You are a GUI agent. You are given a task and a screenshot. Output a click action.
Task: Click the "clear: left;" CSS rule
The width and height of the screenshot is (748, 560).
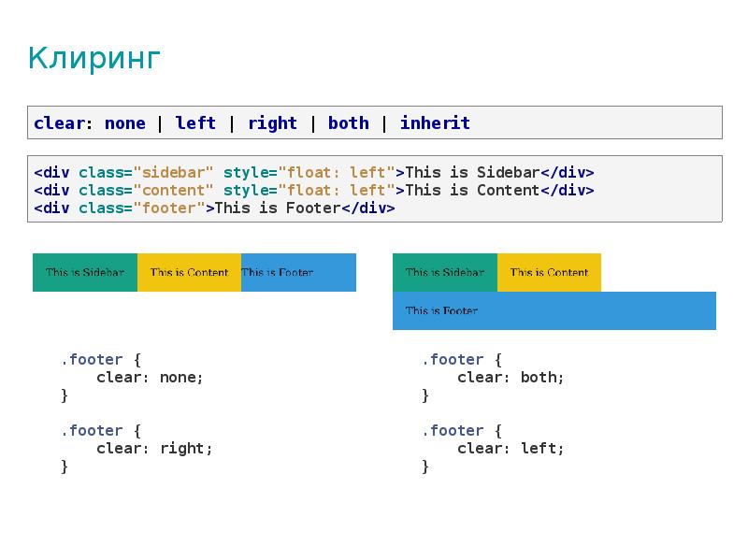coord(511,449)
